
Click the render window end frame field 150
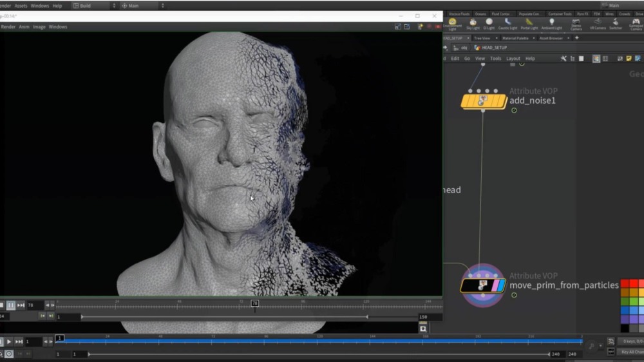click(430, 317)
